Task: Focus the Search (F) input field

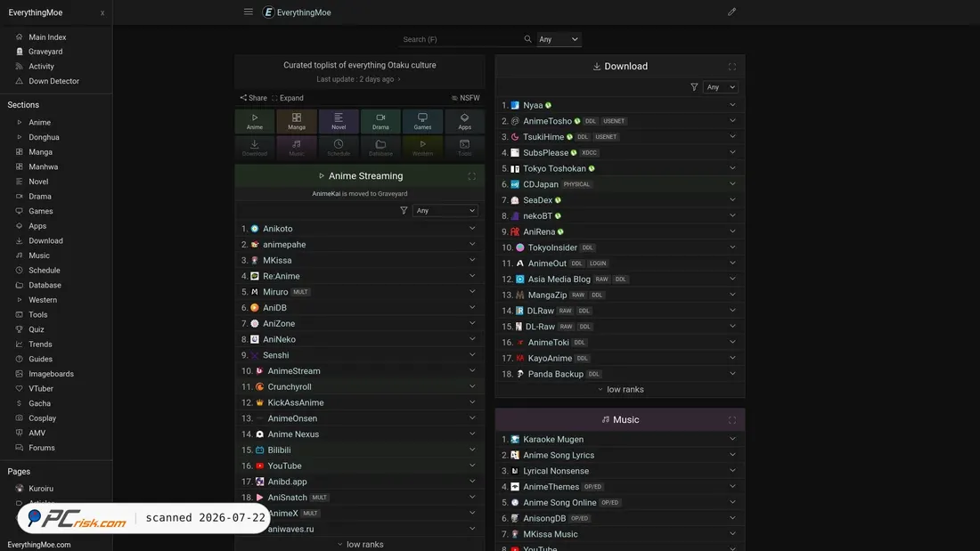Action: 460,39
